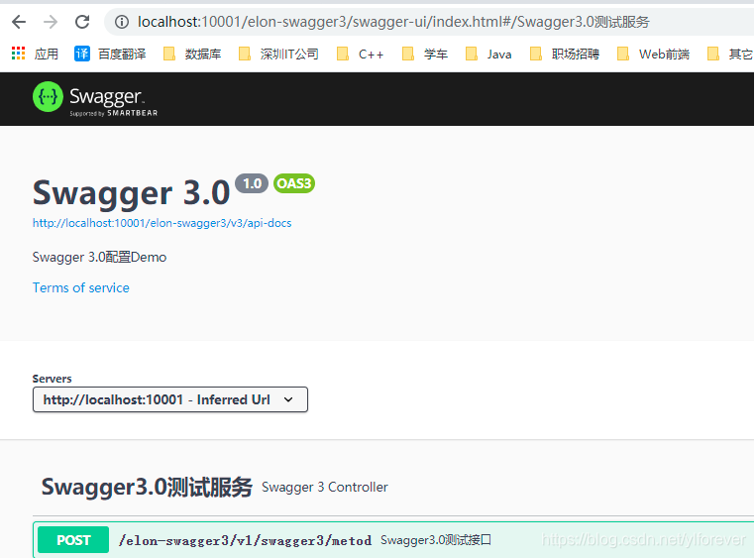Collapse the Swagger3.0测试服务 controller section
This screenshot has width=756, height=558.
[393, 487]
